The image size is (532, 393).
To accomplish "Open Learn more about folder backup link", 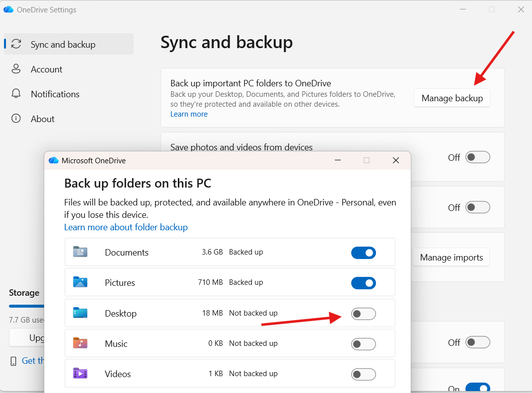I will pyautogui.click(x=126, y=227).
